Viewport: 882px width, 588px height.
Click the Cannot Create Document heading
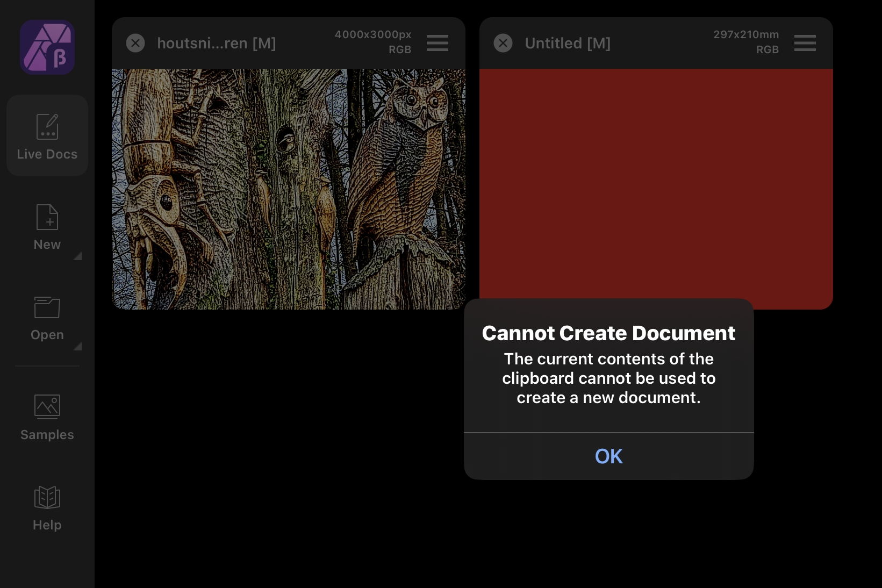pos(608,333)
